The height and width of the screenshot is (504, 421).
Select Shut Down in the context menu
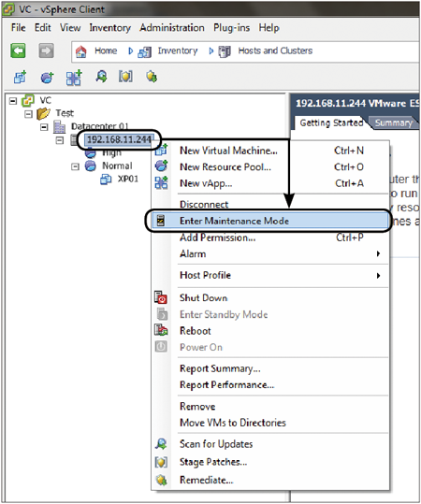270,297
